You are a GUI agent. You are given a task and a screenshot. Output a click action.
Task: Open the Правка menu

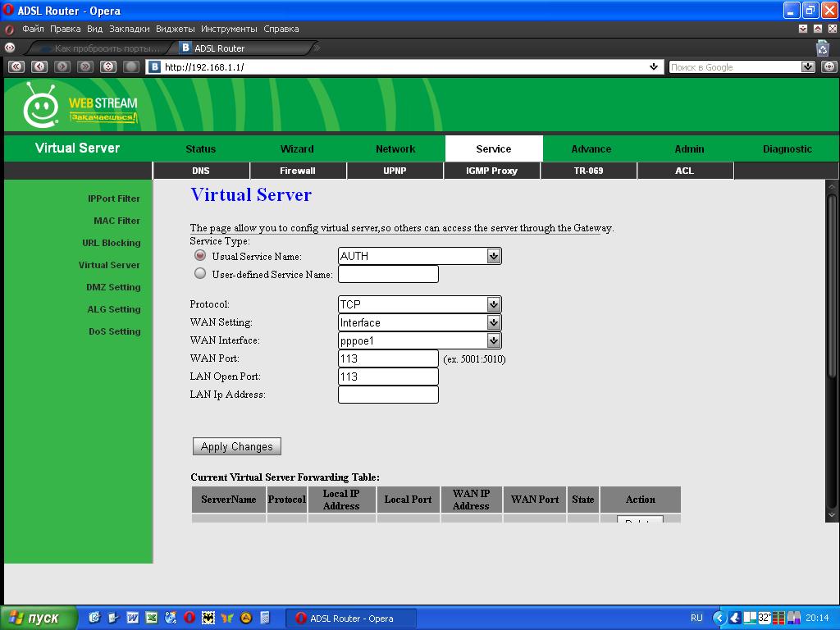pyautogui.click(x=66, y=29)
